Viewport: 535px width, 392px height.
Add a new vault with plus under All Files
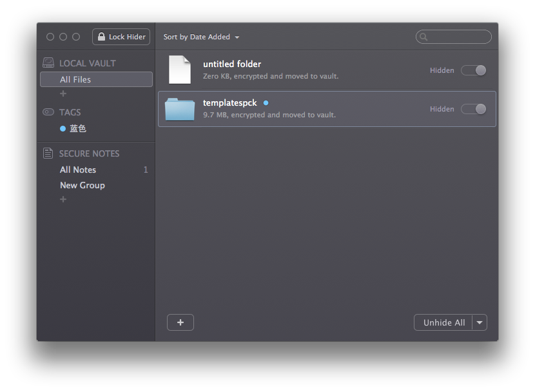pyautogui.click(x=63, y=93)
